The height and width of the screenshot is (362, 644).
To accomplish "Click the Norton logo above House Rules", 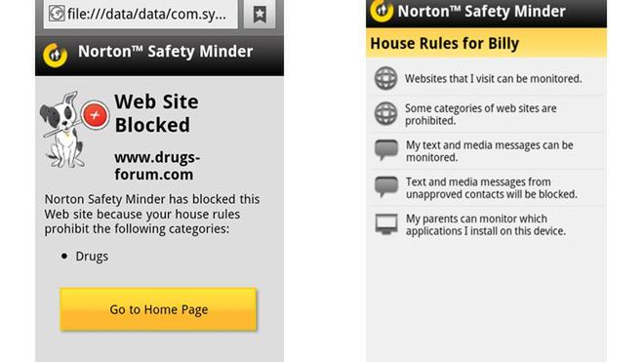I will pyautogui.click(x=382, y=11).
